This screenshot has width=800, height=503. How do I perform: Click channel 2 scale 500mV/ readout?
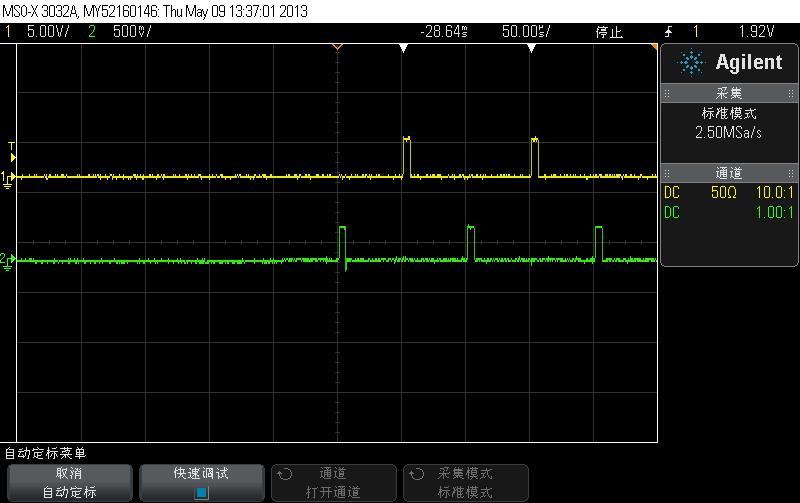pyautogui.click(x=132, y=32)
